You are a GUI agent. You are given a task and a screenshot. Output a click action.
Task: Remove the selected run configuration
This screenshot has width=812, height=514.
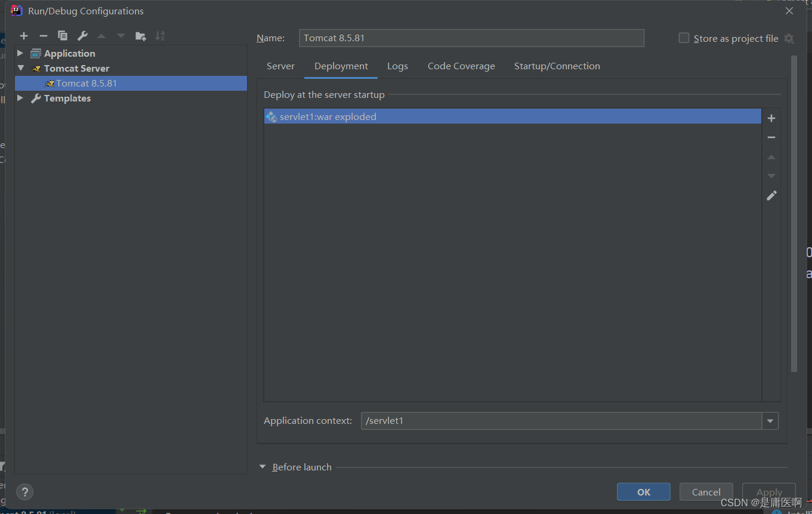pos(43,36)
